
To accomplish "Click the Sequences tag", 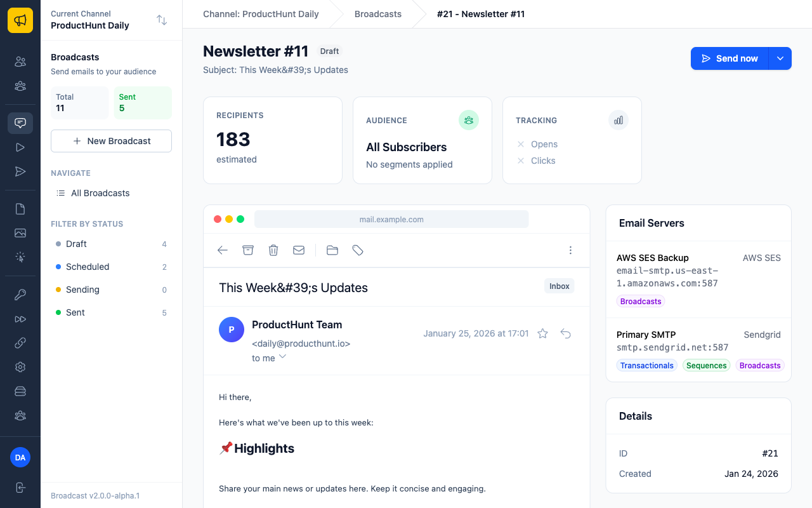I will pyautogui.click(x=706, y=366).
